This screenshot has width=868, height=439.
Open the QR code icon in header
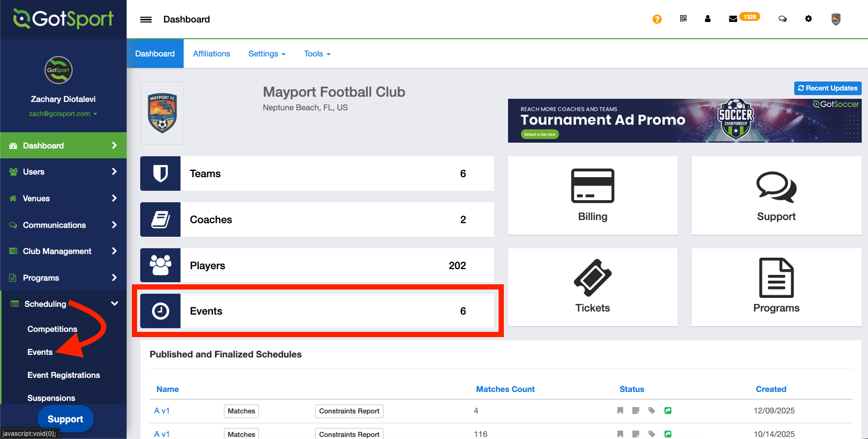coord(683,19)
